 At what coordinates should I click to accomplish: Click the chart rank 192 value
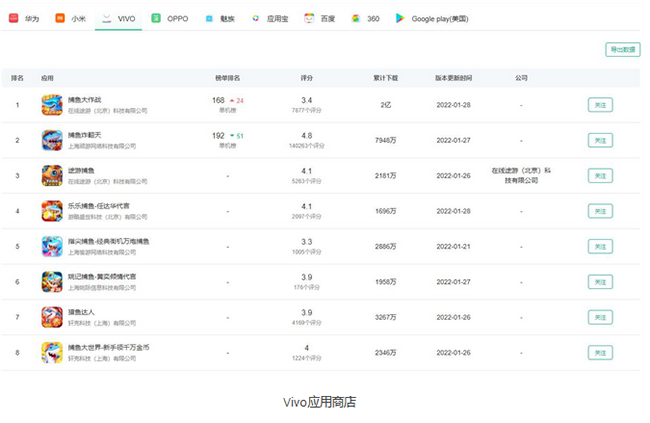pos(218,136)
